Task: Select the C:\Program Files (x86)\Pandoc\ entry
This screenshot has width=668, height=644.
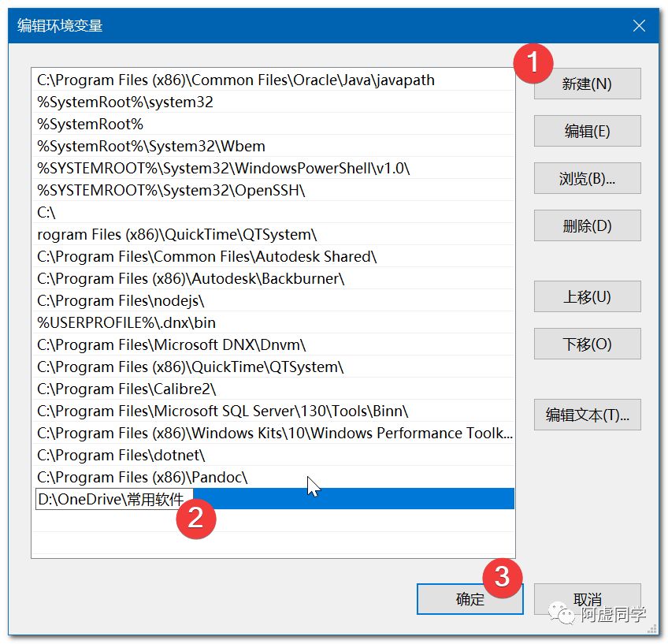Action: point(273,478)
